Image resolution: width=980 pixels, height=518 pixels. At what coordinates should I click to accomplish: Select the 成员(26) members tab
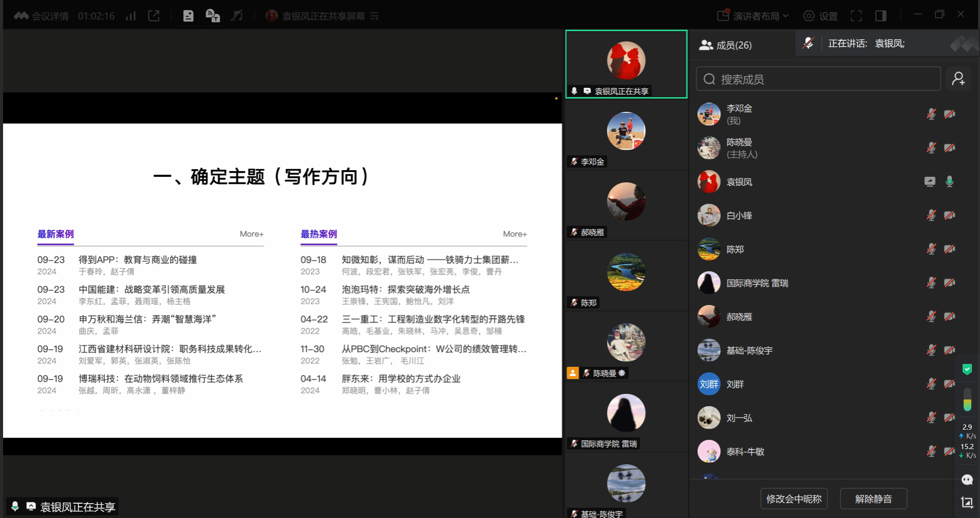tap(726, 45)
